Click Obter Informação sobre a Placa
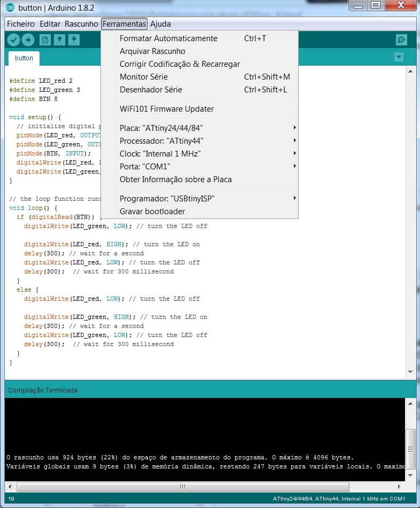The height and width of the screenshot is (508, 420). click(x=199, y=179)
